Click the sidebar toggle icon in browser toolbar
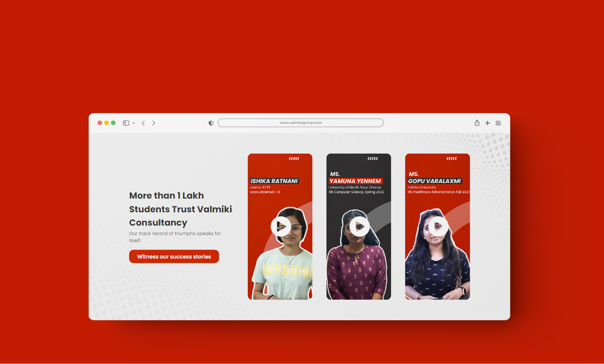The height and width of the screenshot is (364, 604). (126, 123)
